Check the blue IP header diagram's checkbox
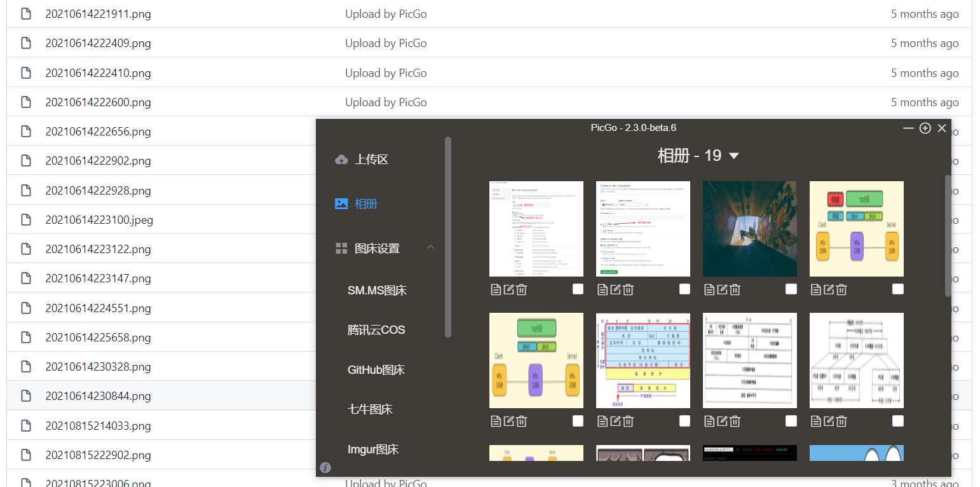This screenshot has height=487, width=980. 684,421
